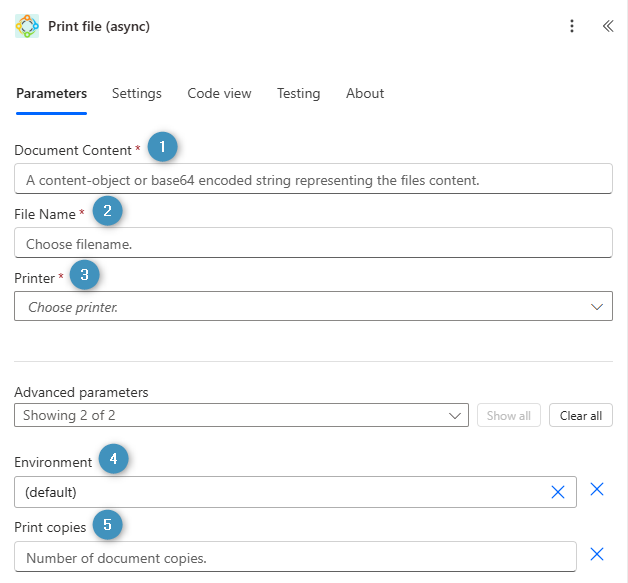Click numbered callout badge 5 beside Print copies

point(108,524)
